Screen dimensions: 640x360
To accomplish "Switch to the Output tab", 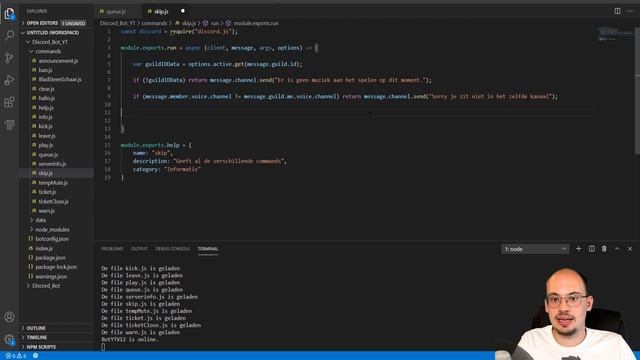I will pos(139,249).
